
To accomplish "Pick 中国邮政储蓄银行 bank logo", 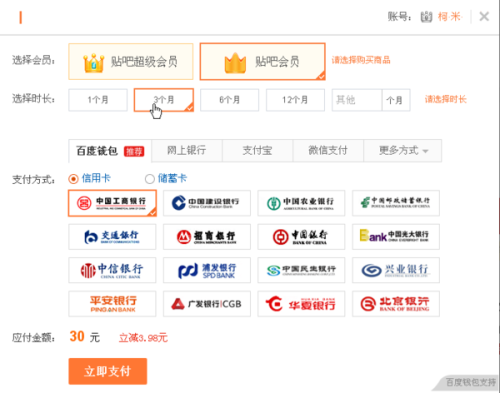I will [x=396, y=203].
